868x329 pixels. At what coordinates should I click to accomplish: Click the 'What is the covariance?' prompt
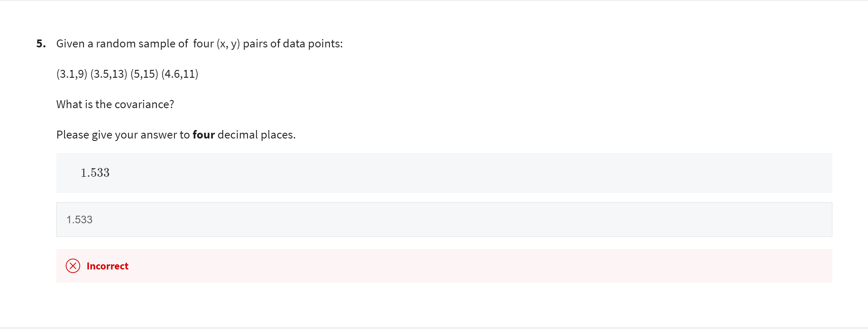pos(115,104)
